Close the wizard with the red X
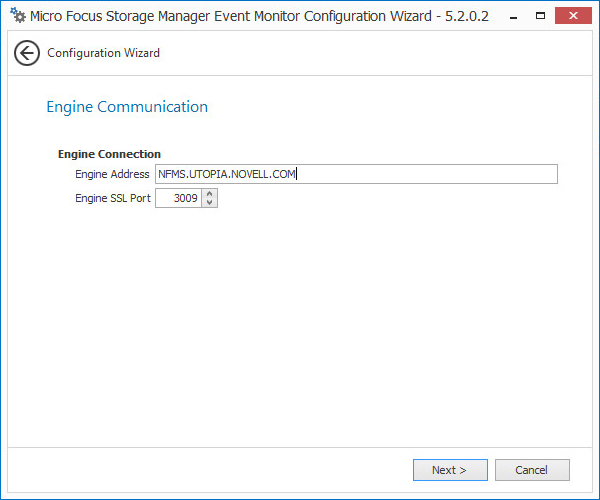The height and width of the screenshot is (500, 600). click(x=573, y=17)
